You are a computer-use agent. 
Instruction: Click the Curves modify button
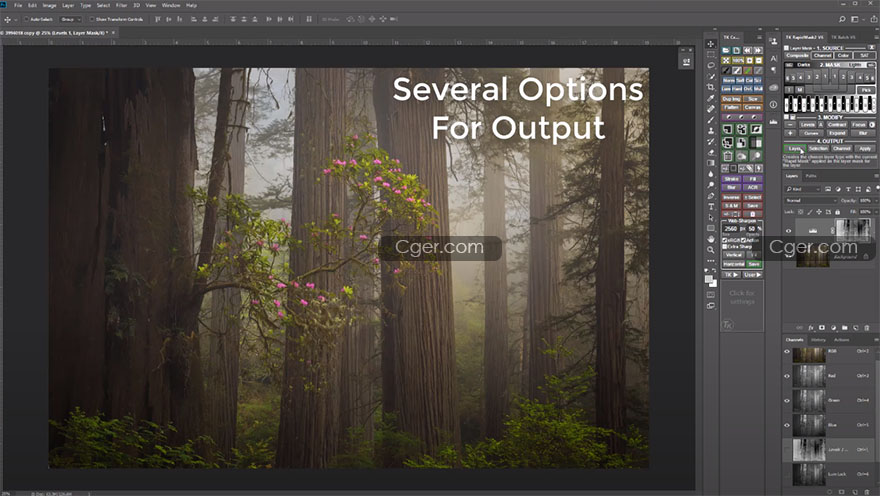coord(811,133)
